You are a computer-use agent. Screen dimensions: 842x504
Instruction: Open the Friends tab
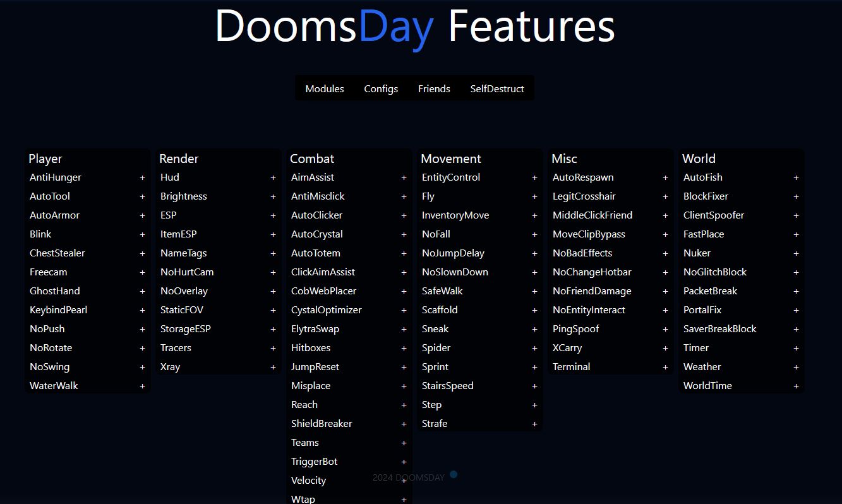[434, 88]
